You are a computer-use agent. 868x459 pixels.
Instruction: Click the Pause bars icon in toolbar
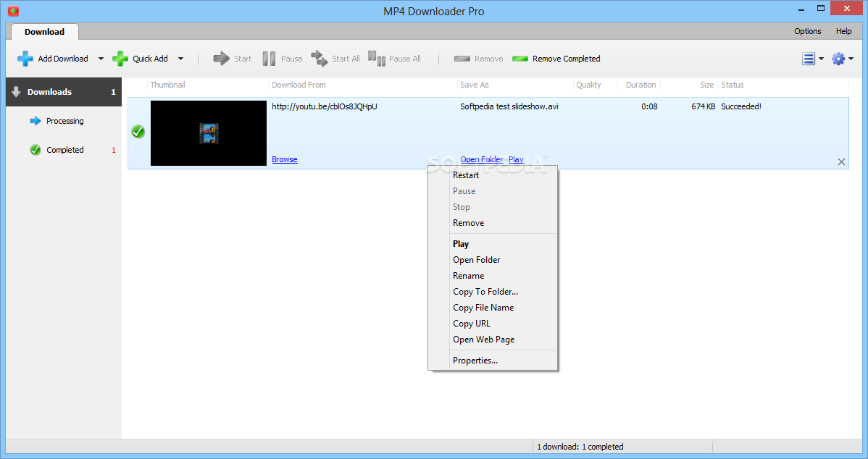pyautogui.click(x=269, y=59)
